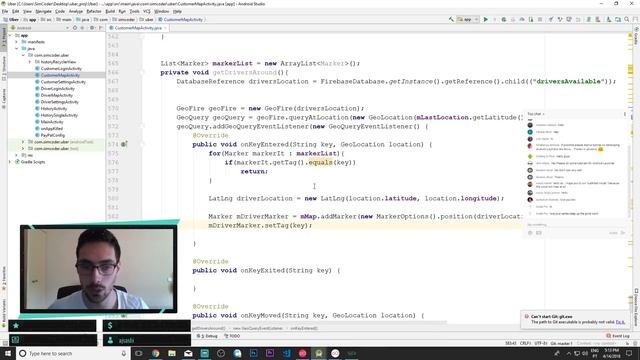Collapse the com.simcoder.uber package
640x360 pixels.
23,55
